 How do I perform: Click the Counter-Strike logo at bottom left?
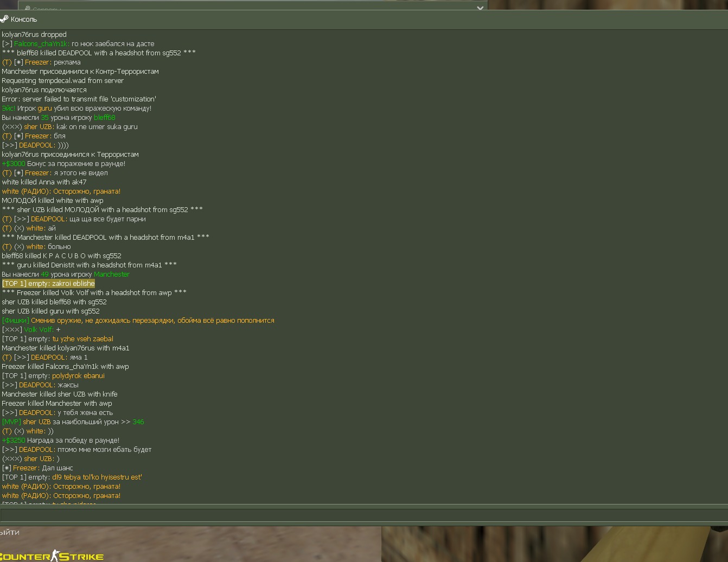(x=52, y=556)
